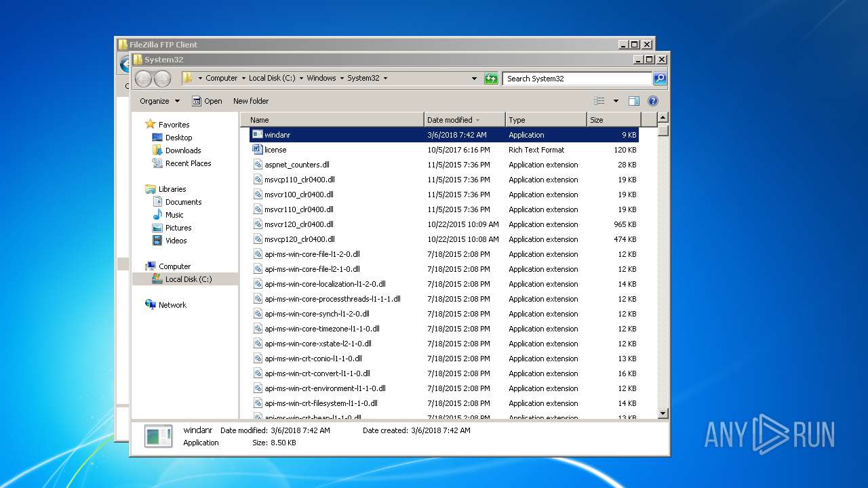Click the Change your view icon
Viewport: 868px width, 488px height.
(x=599, y=101)
